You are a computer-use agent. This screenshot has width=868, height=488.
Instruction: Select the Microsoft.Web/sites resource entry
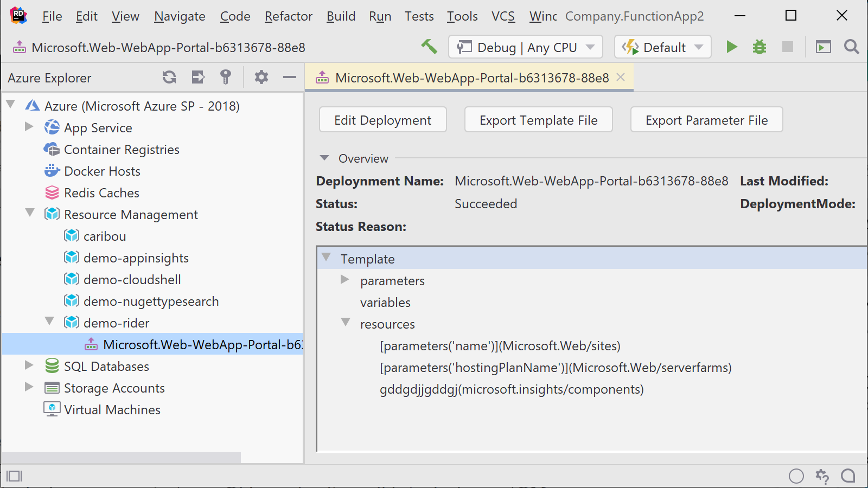(x=500, y=345)
